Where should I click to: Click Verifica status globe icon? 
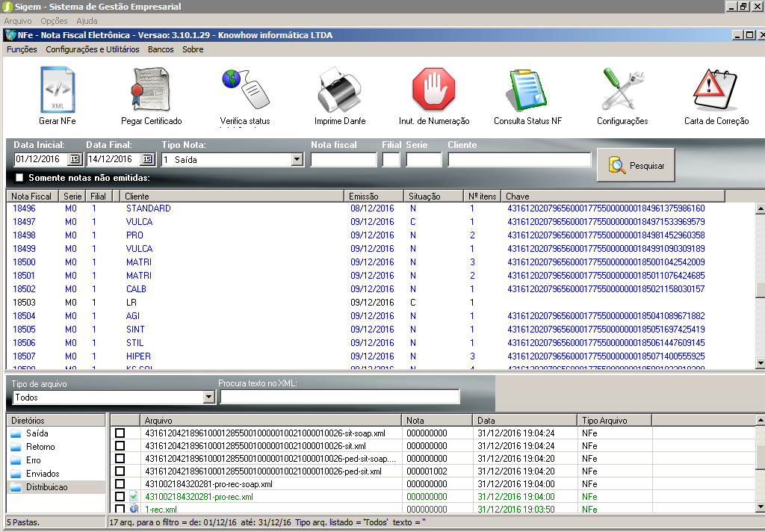click(244, 90)
